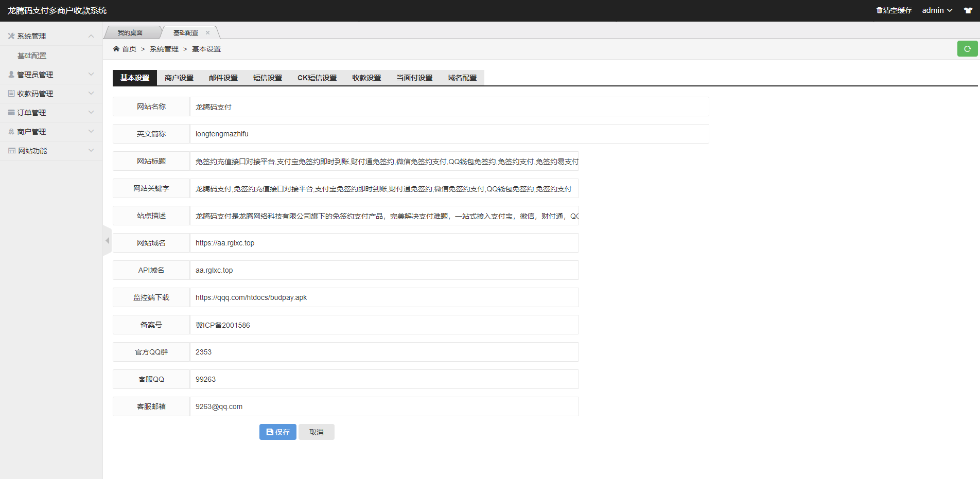
Task: Click the 保存 save button
Action: [277, 432]
